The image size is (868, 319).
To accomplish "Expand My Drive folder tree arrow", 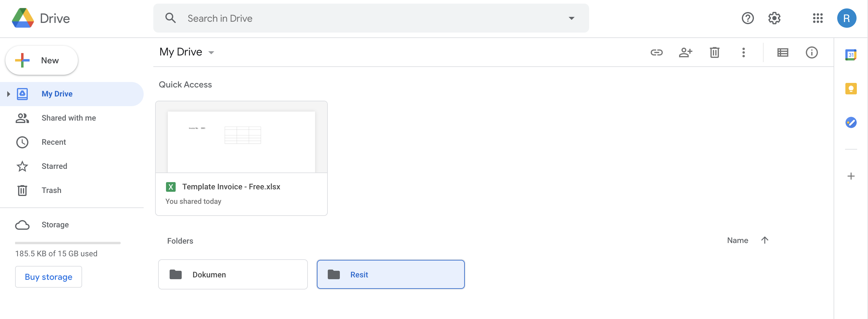I will click(x=8, y=94).
